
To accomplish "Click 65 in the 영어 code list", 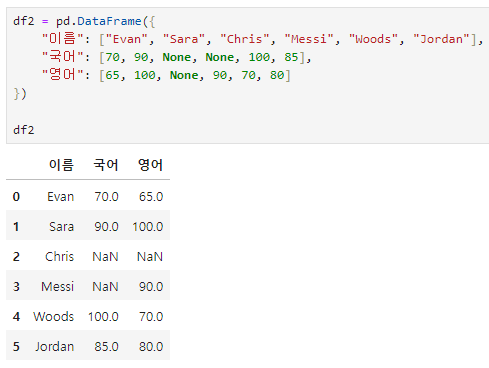I will 113,75.
